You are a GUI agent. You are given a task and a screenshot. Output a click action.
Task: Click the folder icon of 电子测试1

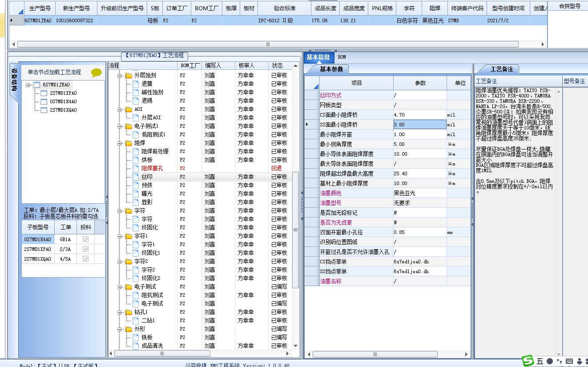coord(129,126)
